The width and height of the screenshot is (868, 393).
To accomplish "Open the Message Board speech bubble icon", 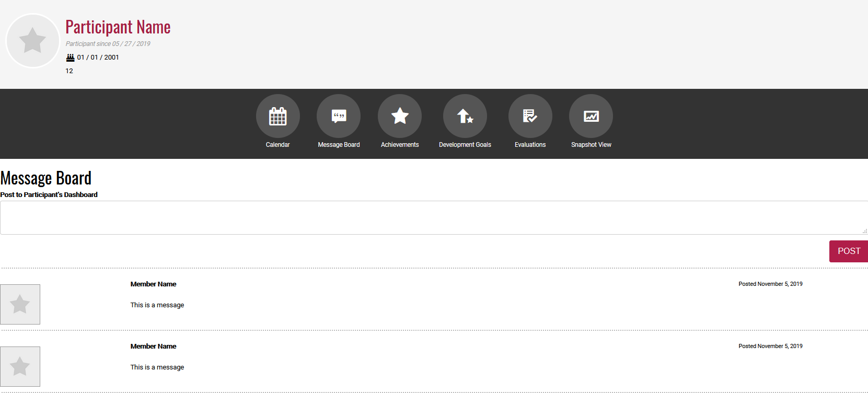I will pyautogui.click(x=339, y=116).
